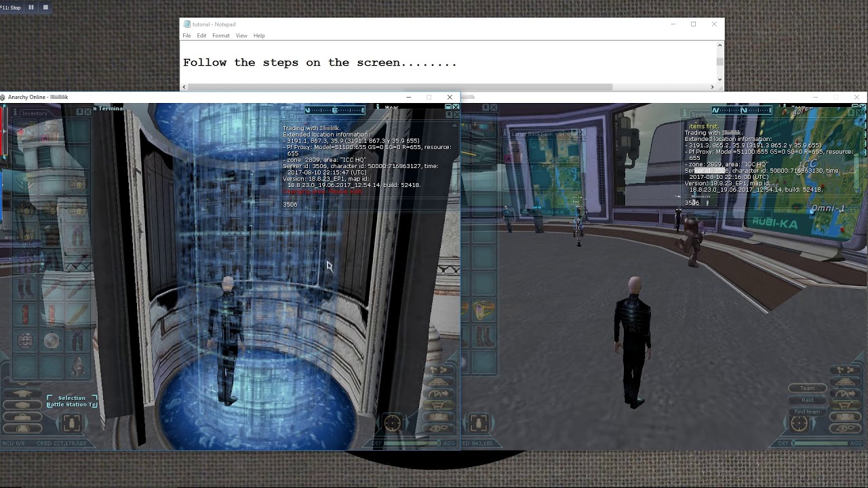Click Notepad's vertical scrollbar down arrow
The image size is (868, 488).
point(720,79)
